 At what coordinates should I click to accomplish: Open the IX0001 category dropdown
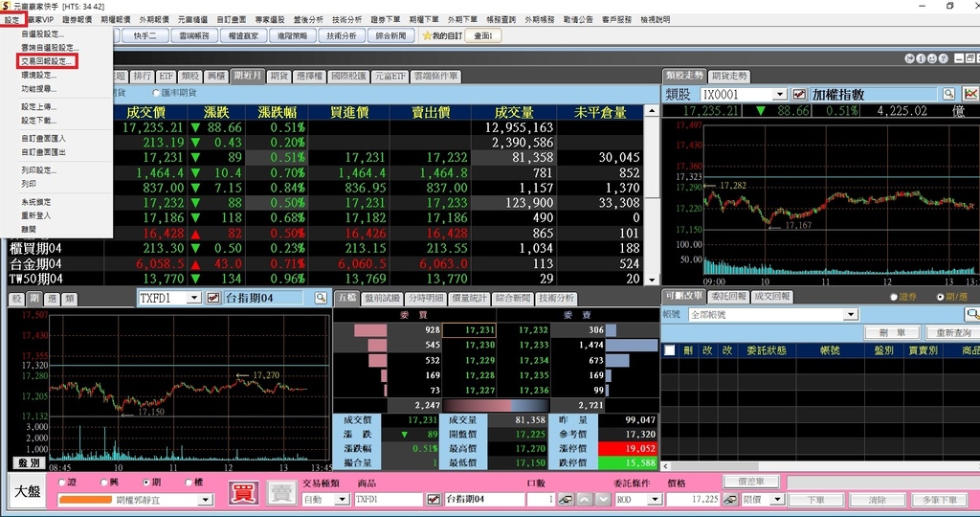coord(780,94)
